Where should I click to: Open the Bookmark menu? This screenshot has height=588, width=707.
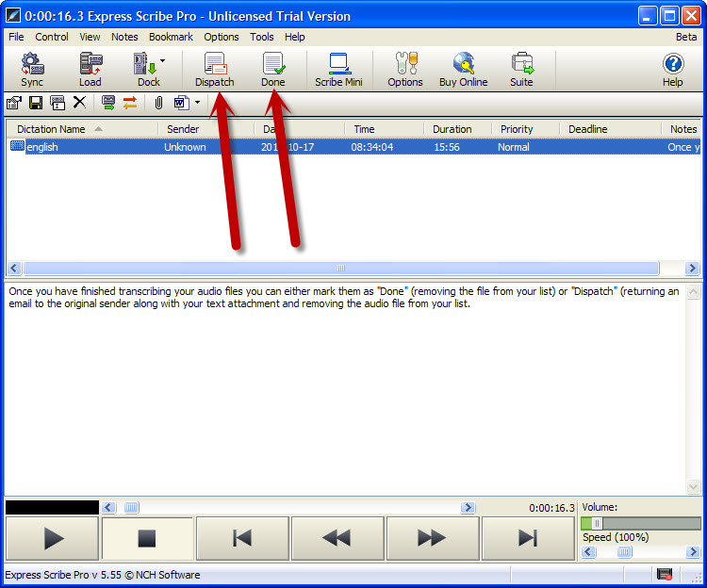(x=171, y=37)
